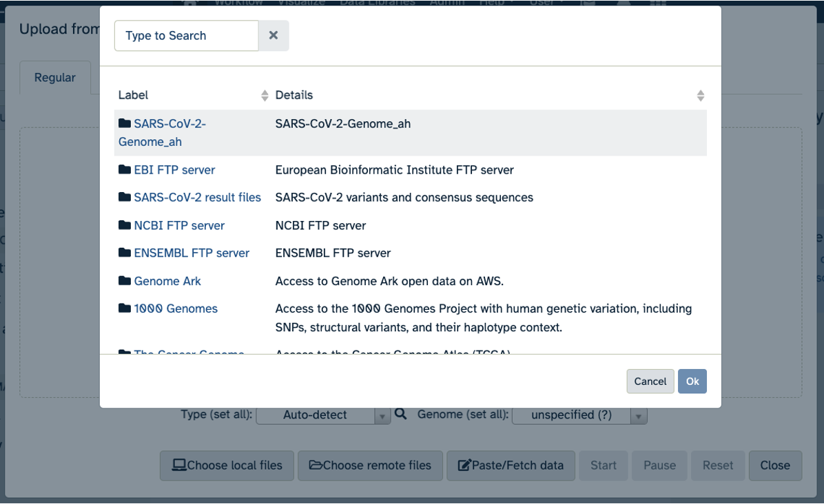
Task: Open NCBI FTP server folder
Action: (179, 226)
